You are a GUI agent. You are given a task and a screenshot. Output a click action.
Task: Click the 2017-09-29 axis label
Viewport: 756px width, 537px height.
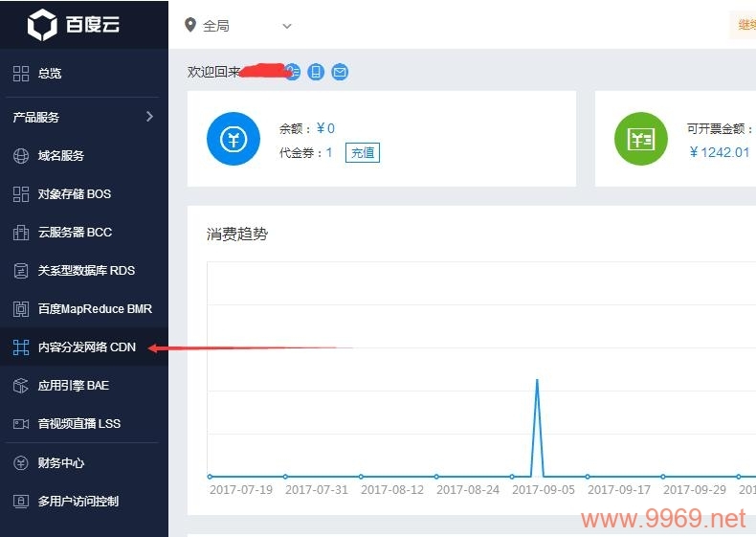click(695, 490)
